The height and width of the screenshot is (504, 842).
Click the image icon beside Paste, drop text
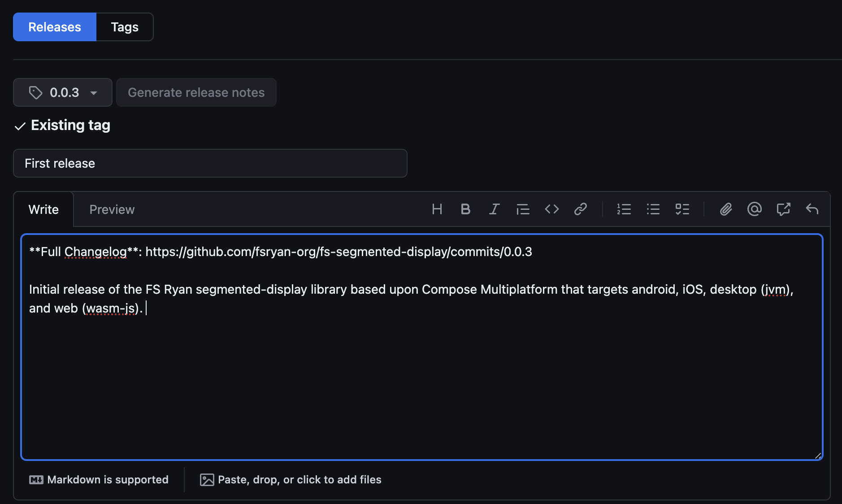click(x=207, y=480)
